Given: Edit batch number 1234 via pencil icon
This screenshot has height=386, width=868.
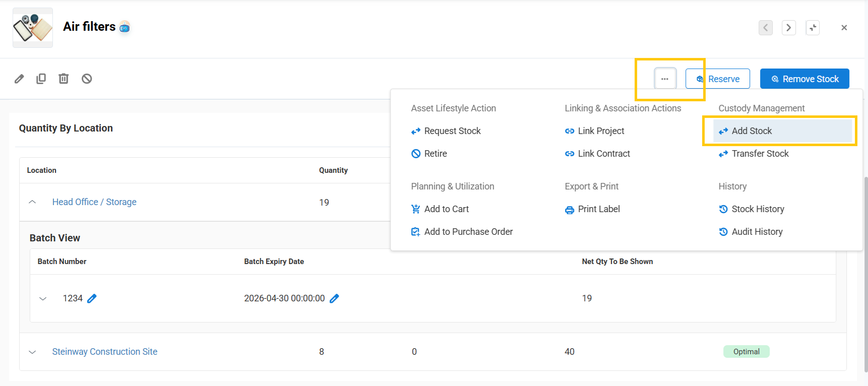Looking at the screenshot, I should tap(92, 298).
